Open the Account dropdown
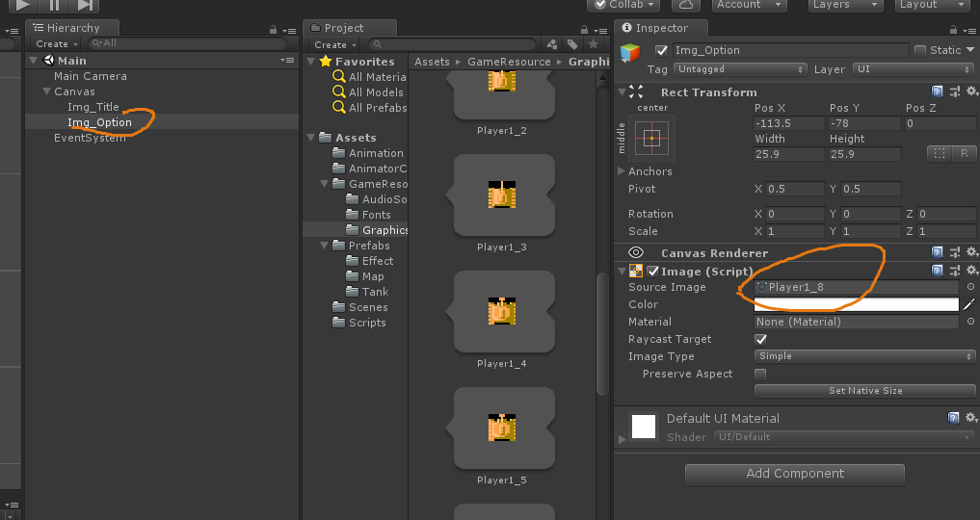This screenshot has width=980, height=520. pyautogui.click(x=749, y=5)
